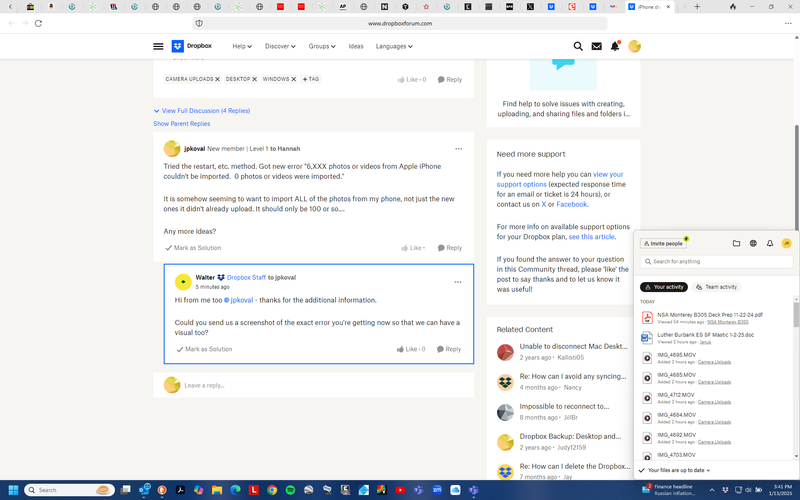This screenshot has width=800, height=500.
Task: Click 'Search for anything' in Dropbox popup
Action: pyautogui.click(x=716, y=262)
